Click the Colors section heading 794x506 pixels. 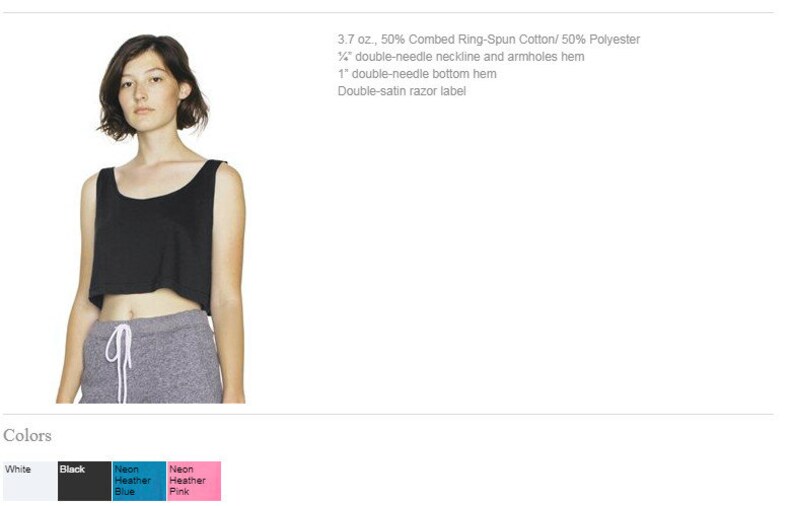tap(27, 436)
